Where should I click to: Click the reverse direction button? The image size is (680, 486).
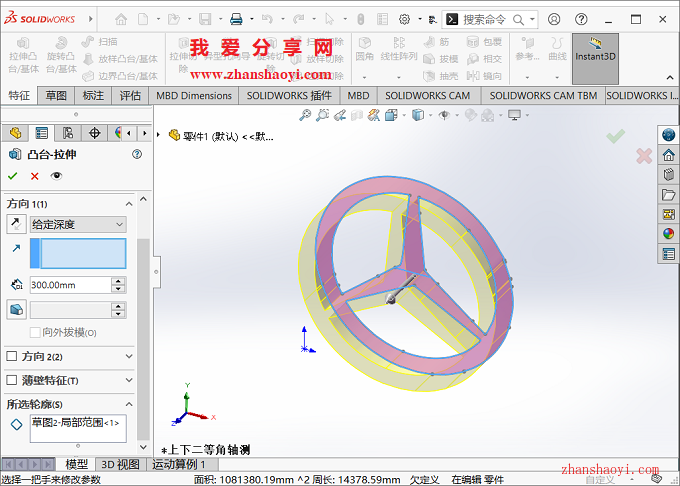15,224
